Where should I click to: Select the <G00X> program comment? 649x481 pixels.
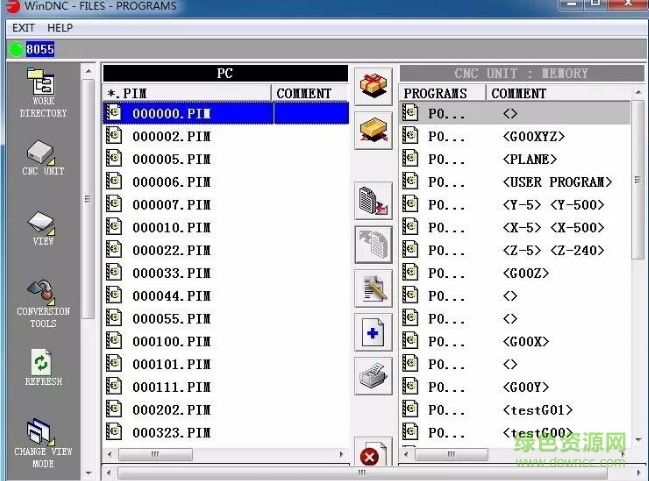[x=526, y=342]
